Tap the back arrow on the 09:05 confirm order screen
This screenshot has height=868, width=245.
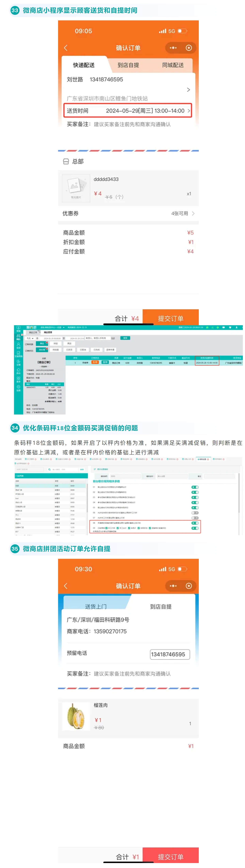coord(66,48)
